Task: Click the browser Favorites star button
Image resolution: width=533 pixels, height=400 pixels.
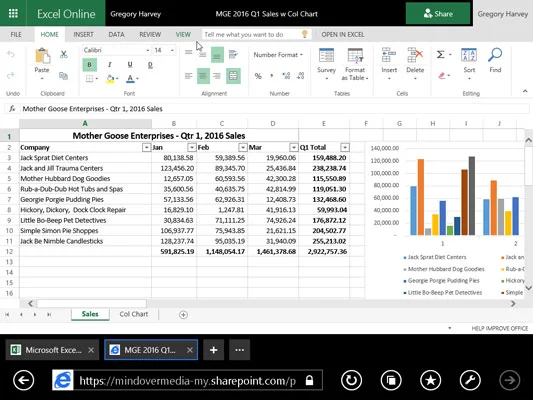Action: 430,380
